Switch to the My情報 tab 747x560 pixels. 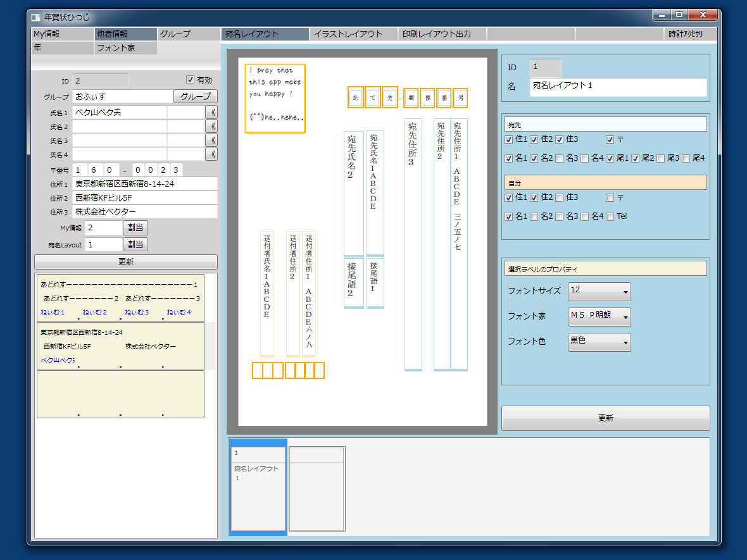[63, 34]
